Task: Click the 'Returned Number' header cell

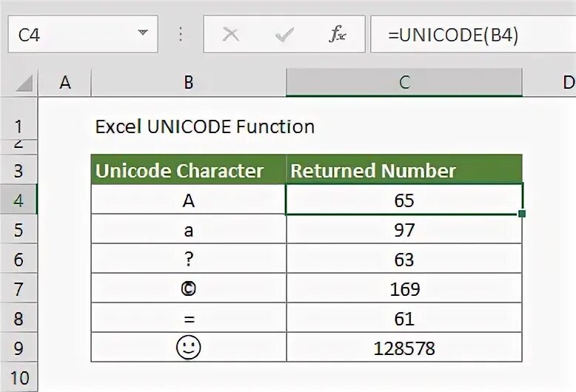Action: 404,169
